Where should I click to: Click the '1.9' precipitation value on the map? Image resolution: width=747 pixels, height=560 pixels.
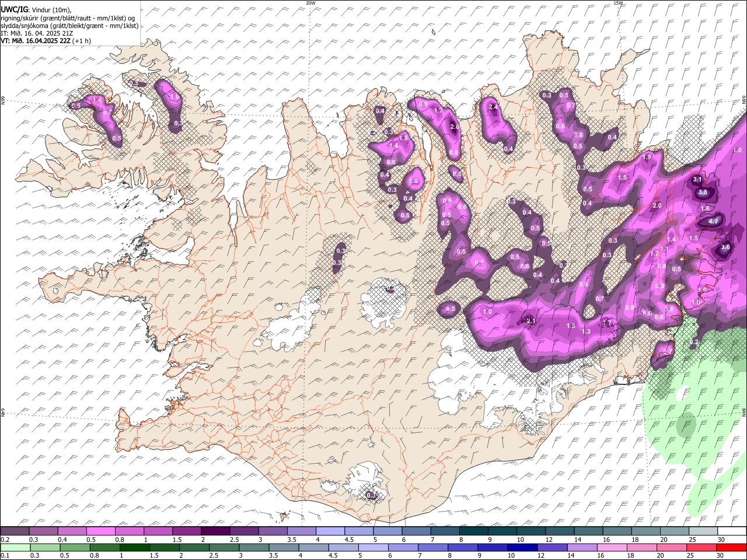[647, 157]
